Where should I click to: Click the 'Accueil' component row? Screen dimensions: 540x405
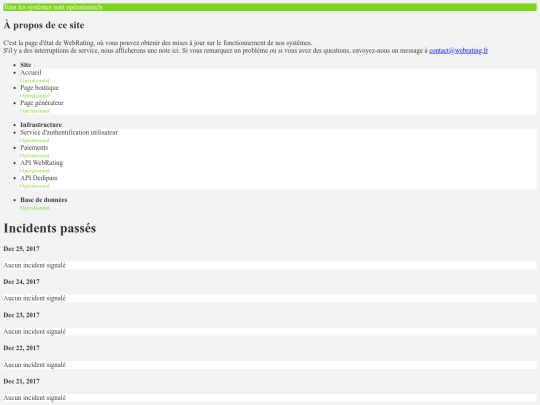[x=278, y=76]
